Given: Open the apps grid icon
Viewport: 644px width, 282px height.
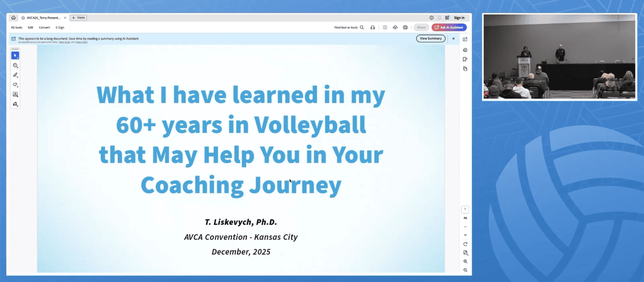Looking at the screenshot, I should (x=447, y=18).
